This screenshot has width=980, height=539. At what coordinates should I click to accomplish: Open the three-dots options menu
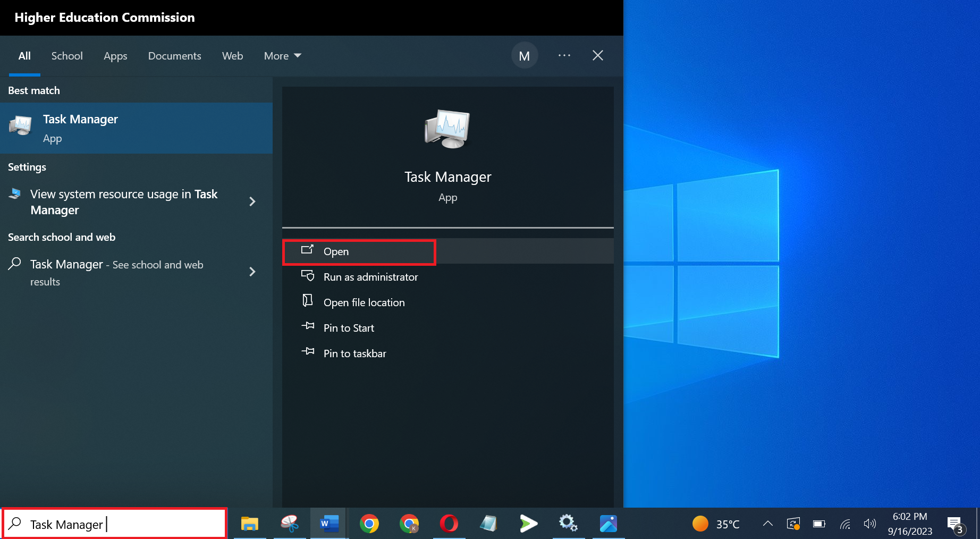(564, 55)
